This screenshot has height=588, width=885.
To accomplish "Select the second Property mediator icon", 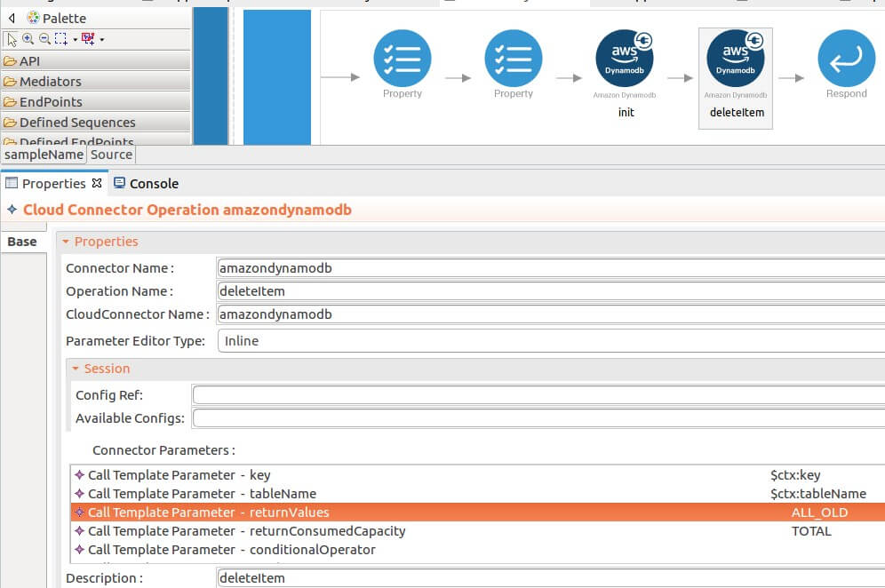I will coord(513,58).
